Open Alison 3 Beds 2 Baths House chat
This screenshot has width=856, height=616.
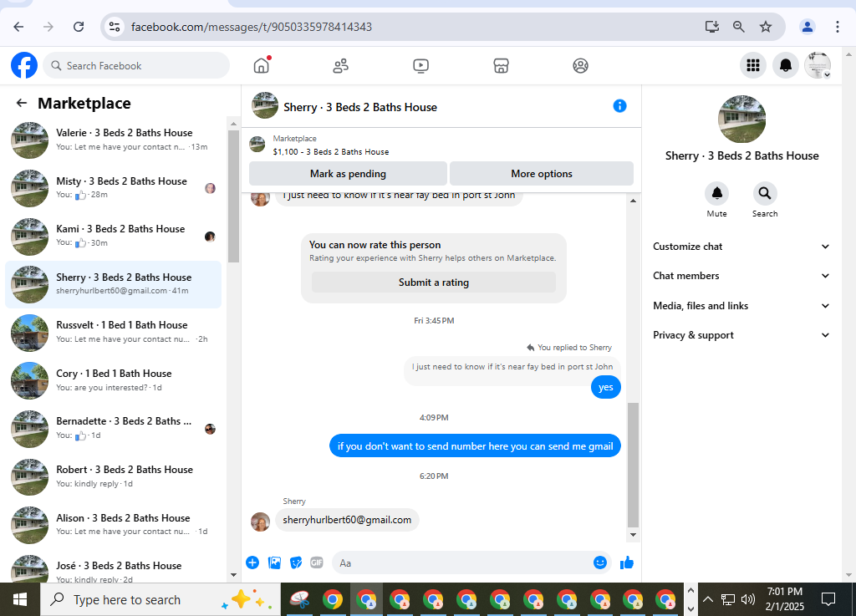(x=114, y=524)
